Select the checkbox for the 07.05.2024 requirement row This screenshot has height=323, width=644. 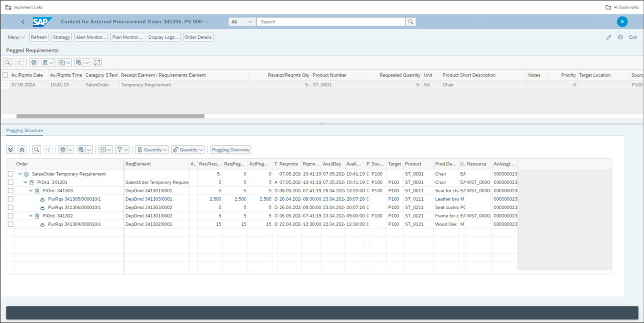click(5, 85)
